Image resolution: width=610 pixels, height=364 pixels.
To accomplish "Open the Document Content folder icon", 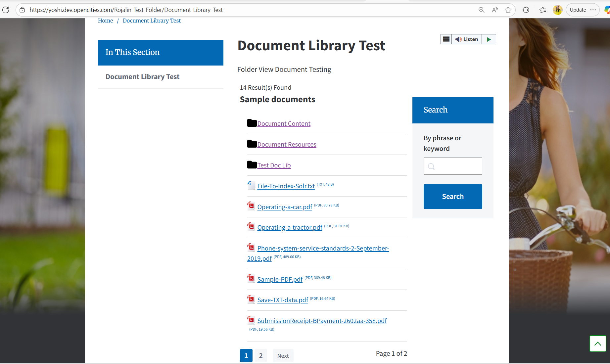I will (252, 123).
